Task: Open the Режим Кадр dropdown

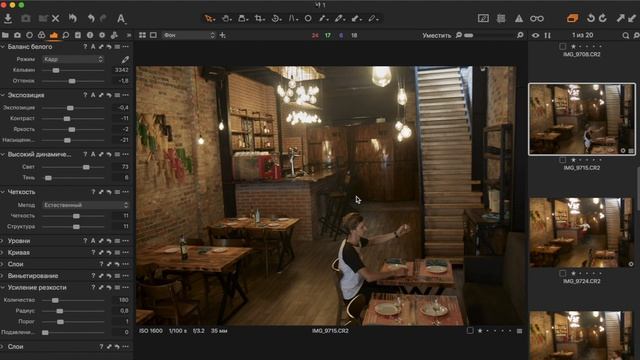Action: pyautogui.click(x=73, y=59)
